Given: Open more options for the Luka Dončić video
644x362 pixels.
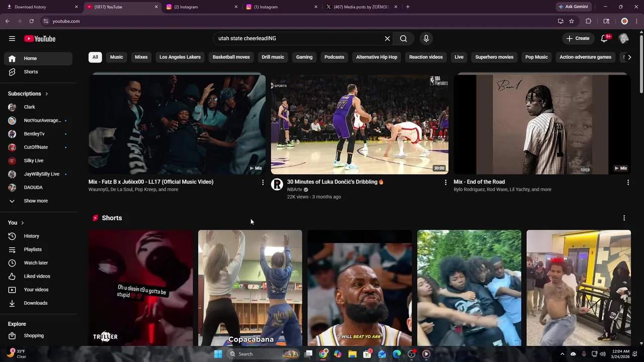Looking at the screenshot, I should click(x=445, y=183).
